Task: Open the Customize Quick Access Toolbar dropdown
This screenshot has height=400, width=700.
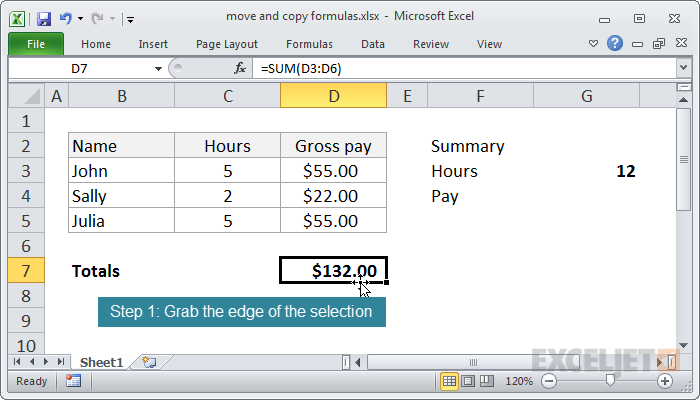Action: pos(130,19)
